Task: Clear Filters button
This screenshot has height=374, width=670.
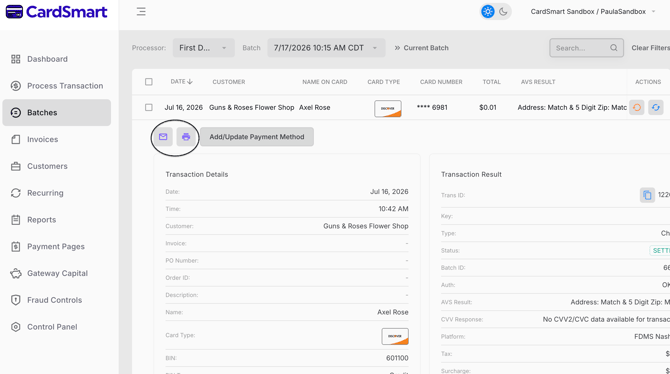Action: (x=650, y=48)
